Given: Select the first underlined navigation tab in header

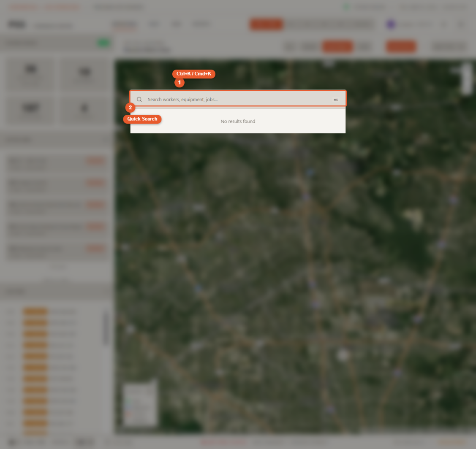Looking at the screenshot, I should click(125, 24).
